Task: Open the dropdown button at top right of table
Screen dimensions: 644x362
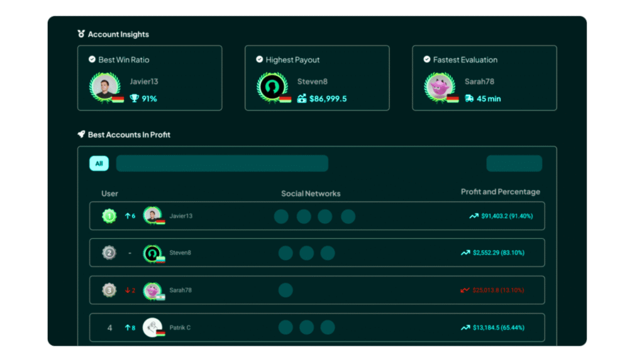Action: (514, 164)
